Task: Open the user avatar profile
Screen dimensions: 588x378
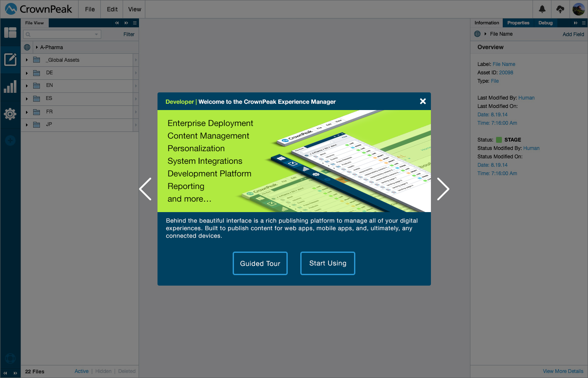Action: pos(579,9)
